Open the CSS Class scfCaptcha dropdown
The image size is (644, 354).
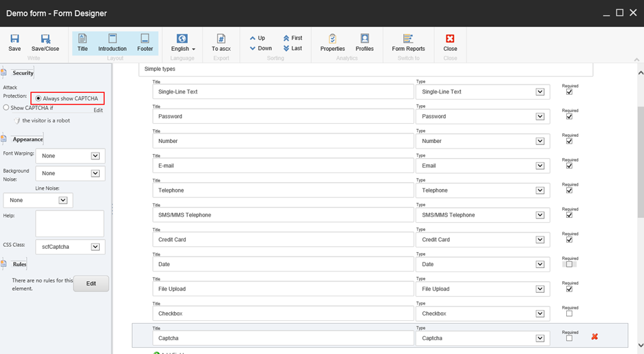point(95,247)
